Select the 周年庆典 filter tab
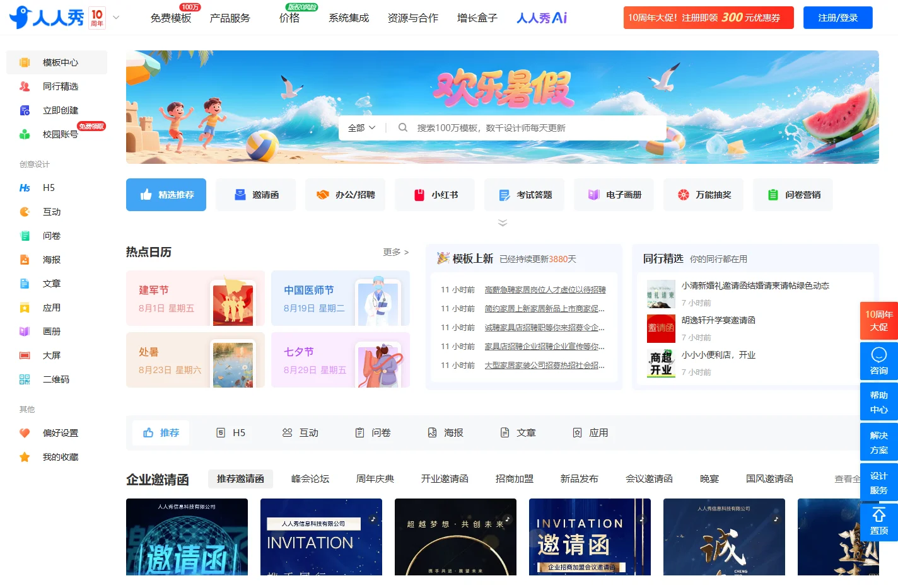898x588 pixels. [375, 479]
